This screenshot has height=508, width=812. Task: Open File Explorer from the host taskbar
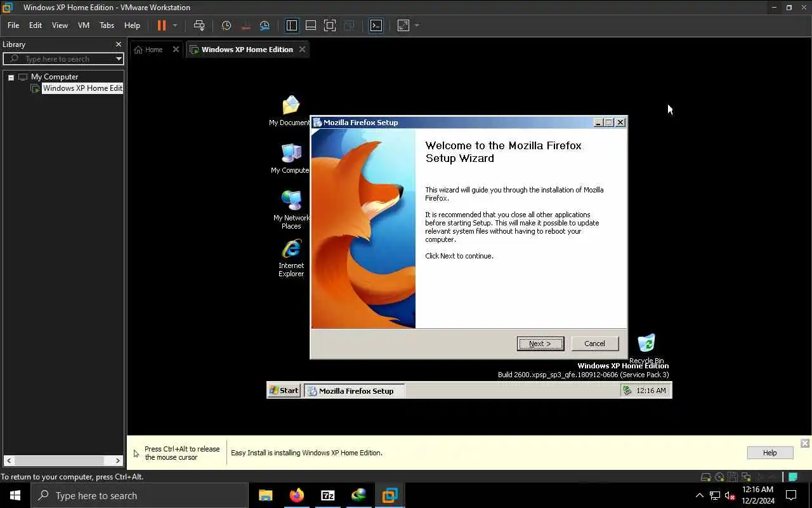[265, 495]
